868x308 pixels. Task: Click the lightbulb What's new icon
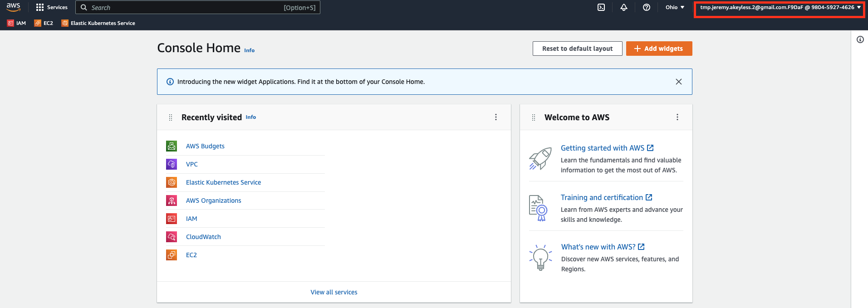point(540,257)
